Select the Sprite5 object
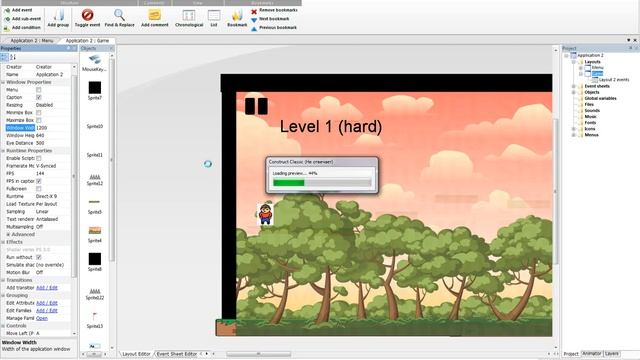Viewport: 640px width, 360px height. pos(95,206)
